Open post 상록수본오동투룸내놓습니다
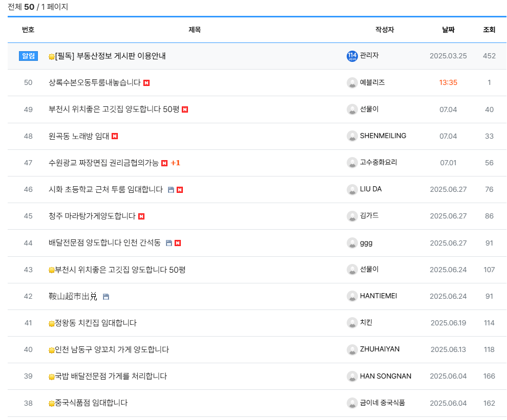Viewport: 507px width, 420px height. [x=94, y=82]
